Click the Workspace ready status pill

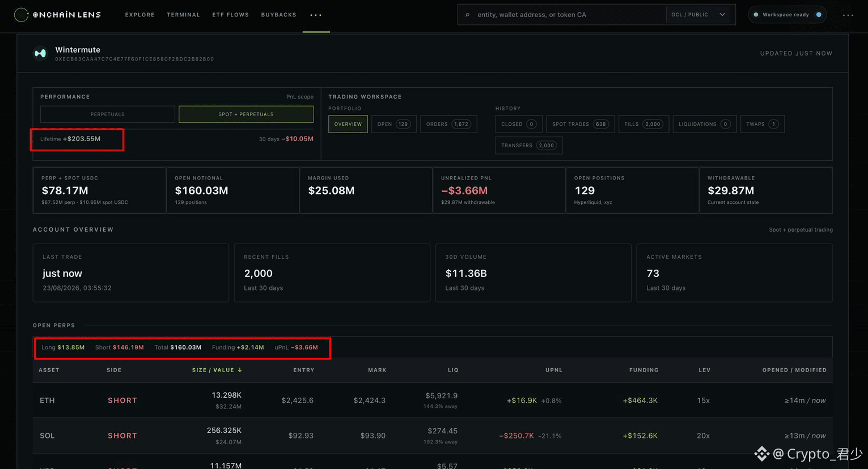pos(787,15)
